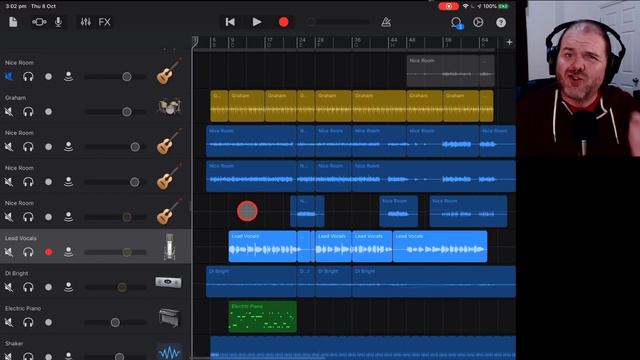Record-enable the DI Bright track
The width and height of the screenshot is (640, 360).
pos(49,287)
